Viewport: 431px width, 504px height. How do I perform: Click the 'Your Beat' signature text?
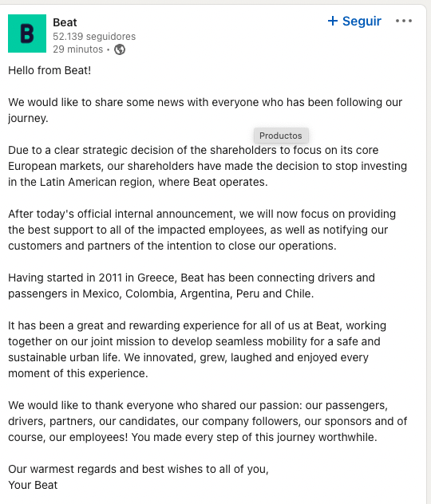click(x=33, y=485)
